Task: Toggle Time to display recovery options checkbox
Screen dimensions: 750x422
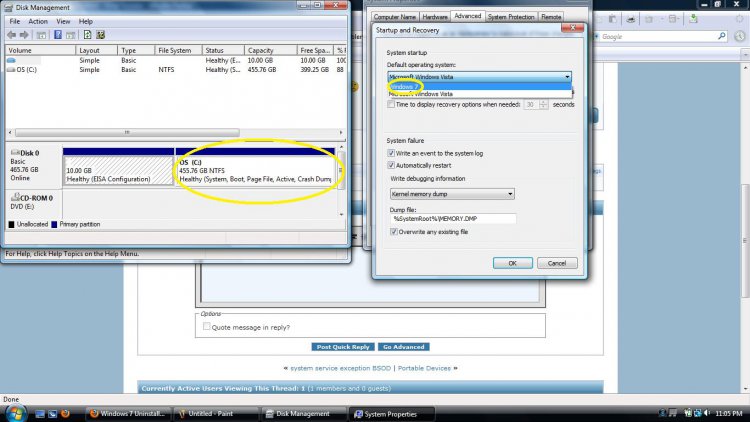Action: coord(391,104)
